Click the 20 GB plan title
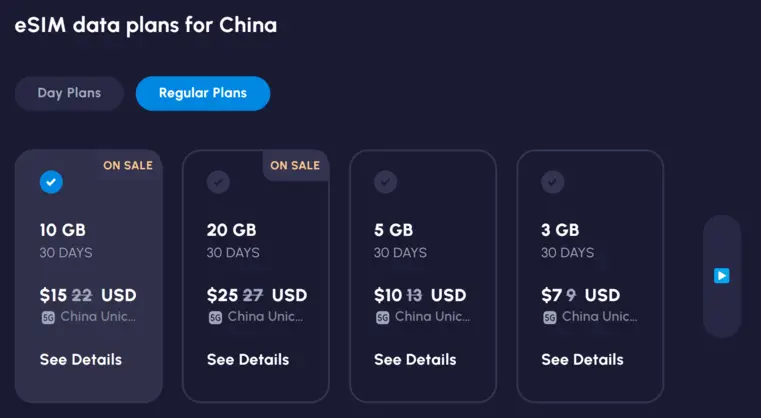This screenshot has height=418, width=761. click(232, 230)
